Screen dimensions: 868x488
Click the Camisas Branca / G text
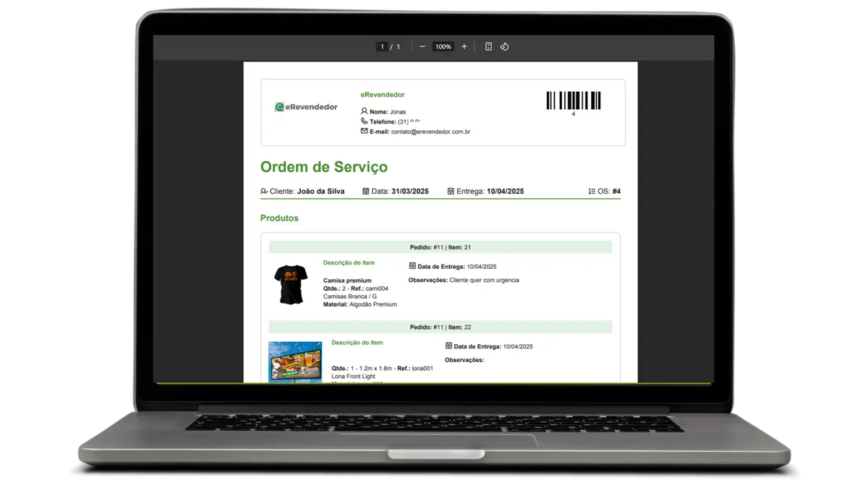350,296
